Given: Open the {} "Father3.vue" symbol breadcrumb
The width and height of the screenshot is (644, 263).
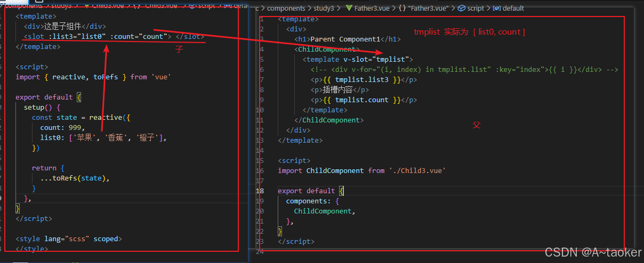Looking at the screenshot, I should coord(424,8).
